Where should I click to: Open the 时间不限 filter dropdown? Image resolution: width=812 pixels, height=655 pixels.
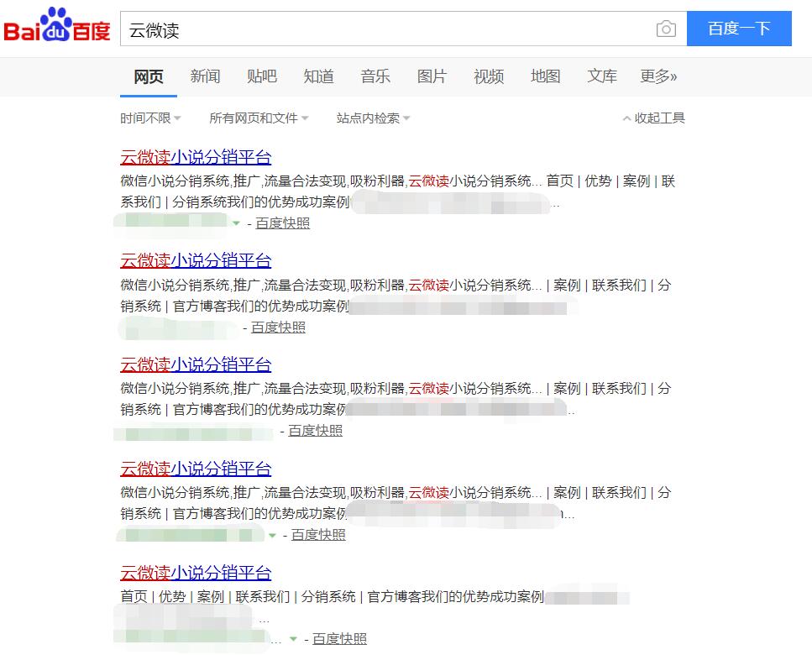(150, 118)
